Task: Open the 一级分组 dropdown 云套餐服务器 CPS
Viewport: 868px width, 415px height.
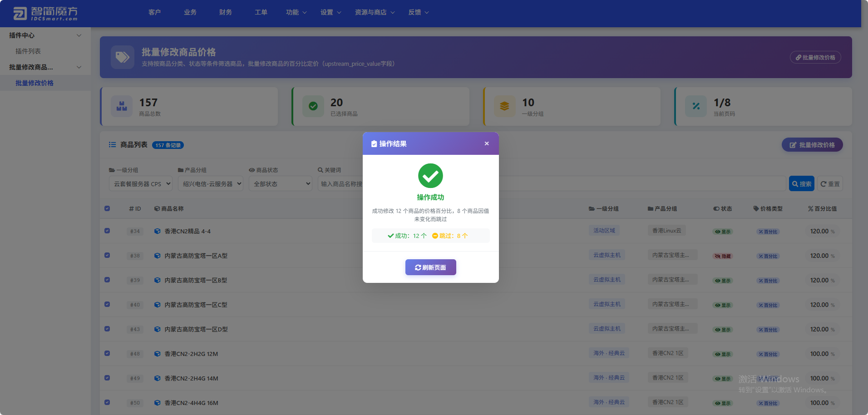Action: point(141,184)
